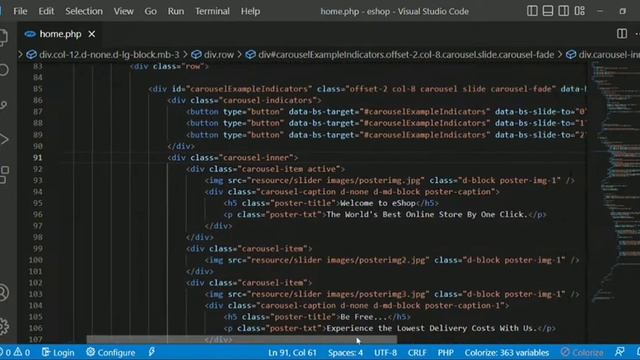The image size is (640, 360).
Task: Click 'carousel-indicators' class on line 86
Action: pos(268,100)
